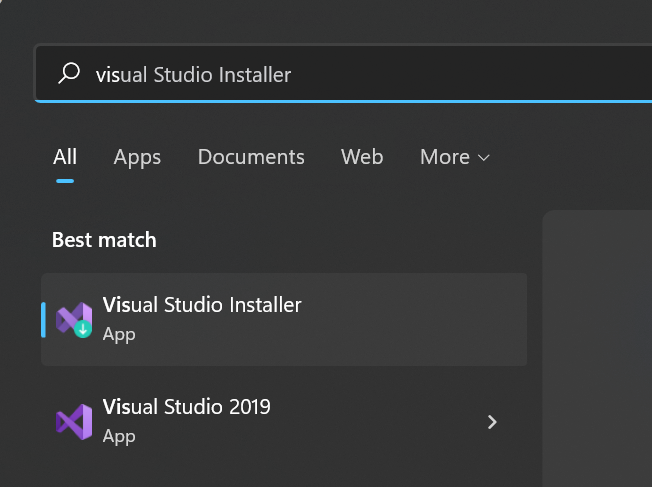Click the green download badge on Installer icon
This screenshot has width=652, height=487.
pyautogui.click(x=83, y=329)
